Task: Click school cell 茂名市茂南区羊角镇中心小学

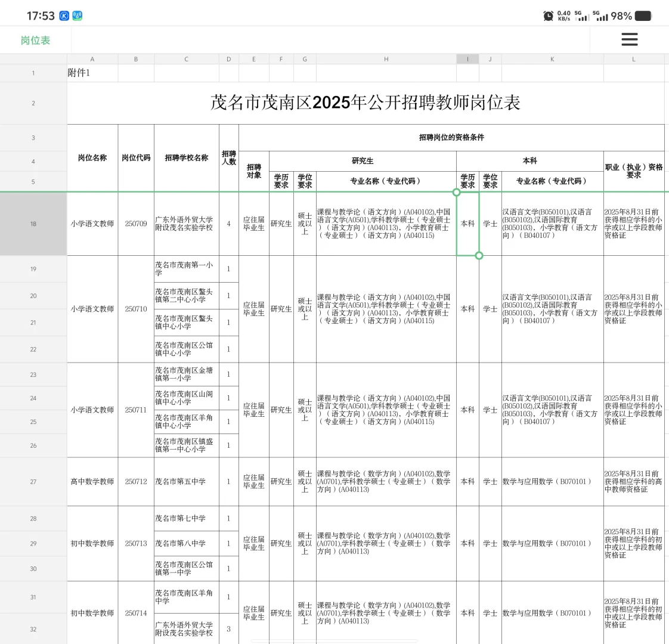Action: (x=187, y=422)
